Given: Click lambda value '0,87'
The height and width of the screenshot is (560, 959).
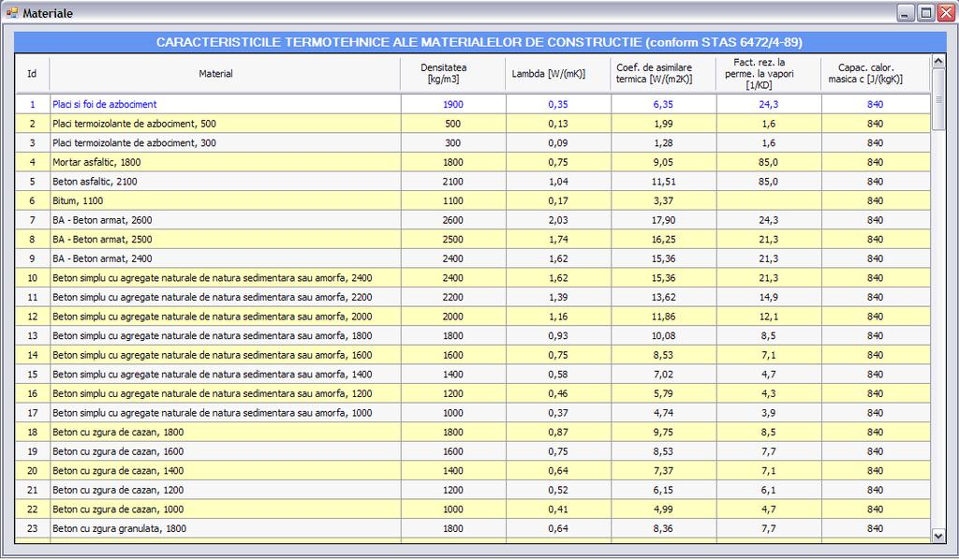Looking at the screenshot, I should (558, 432).
